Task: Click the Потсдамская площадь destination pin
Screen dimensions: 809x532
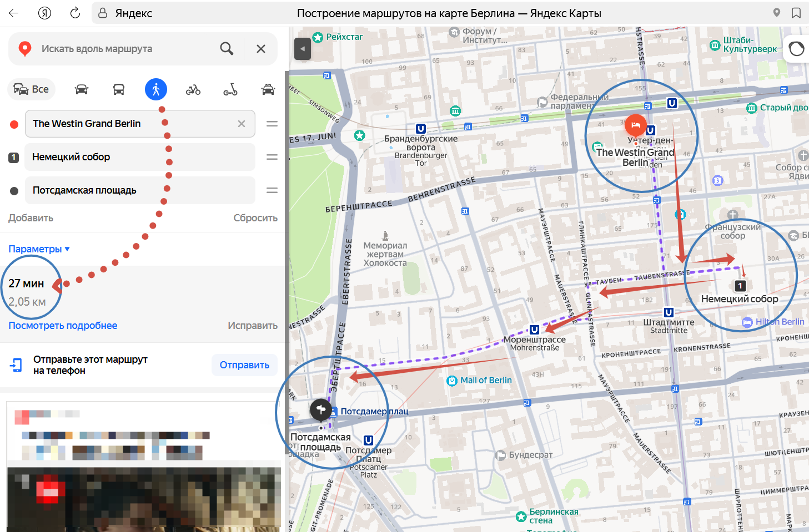Action: [x=320, y=409]
